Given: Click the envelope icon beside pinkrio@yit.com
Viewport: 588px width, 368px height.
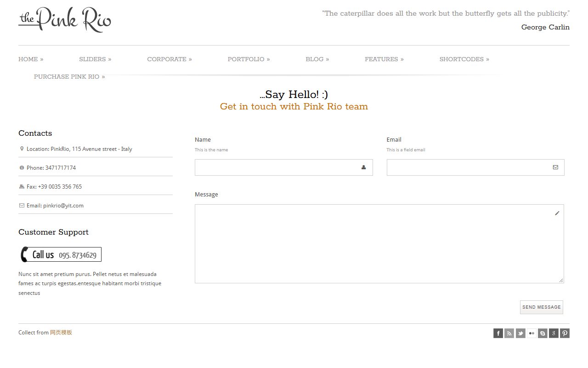Looking at the screenshot, I should (22, 206).
